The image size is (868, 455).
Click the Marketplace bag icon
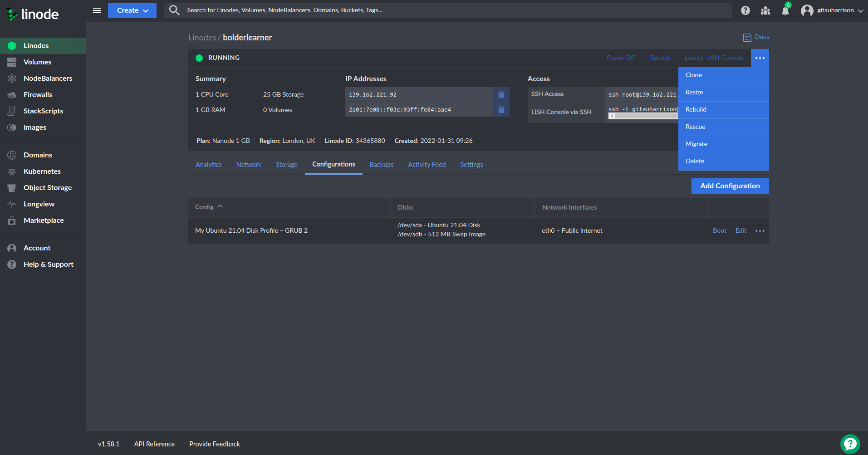click(12, 220)
